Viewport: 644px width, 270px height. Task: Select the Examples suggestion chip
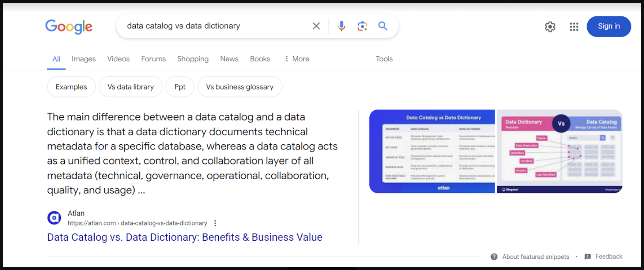tap(71, 87)
